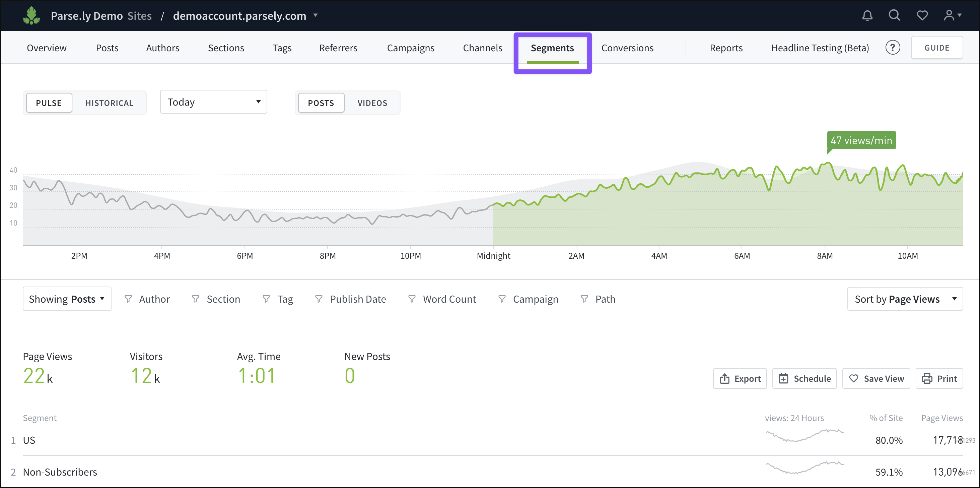
Task: Click the Parse.ly Demo breadcrumb
Action: tap(87, 16)
